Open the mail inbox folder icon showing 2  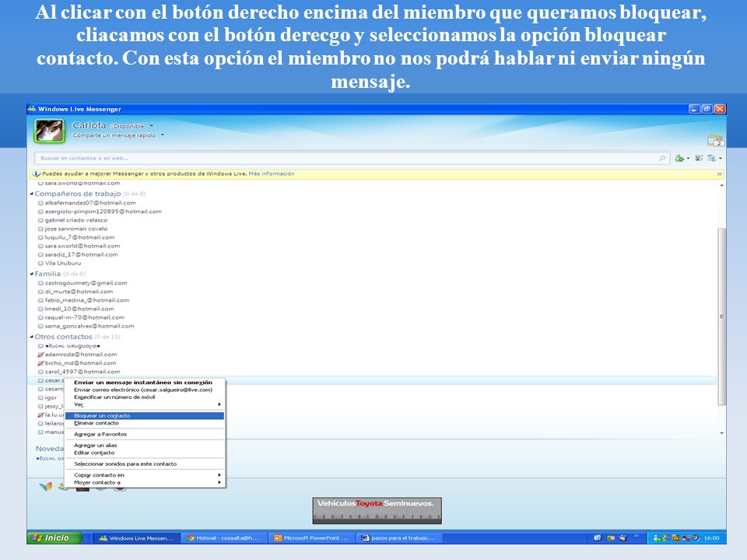715,141
